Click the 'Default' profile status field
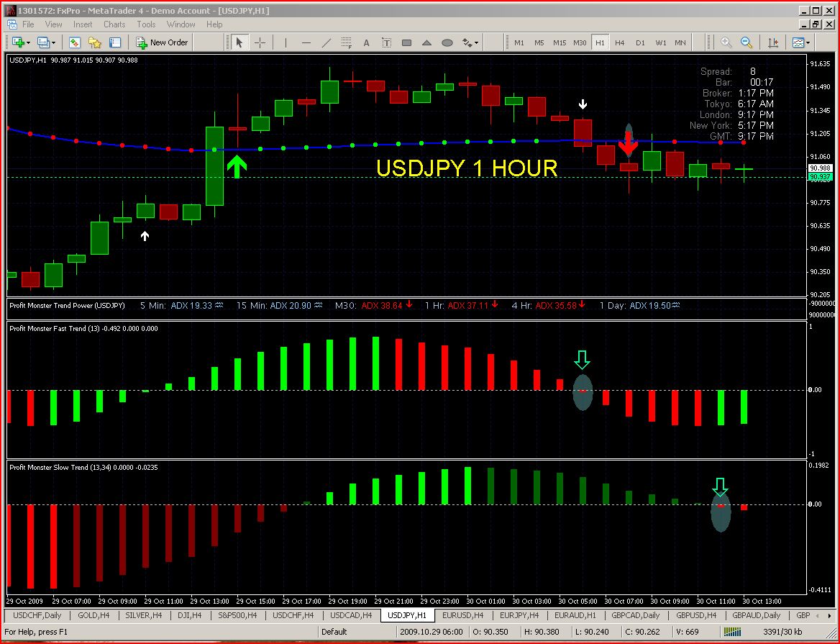 click(x=356, y=632)
